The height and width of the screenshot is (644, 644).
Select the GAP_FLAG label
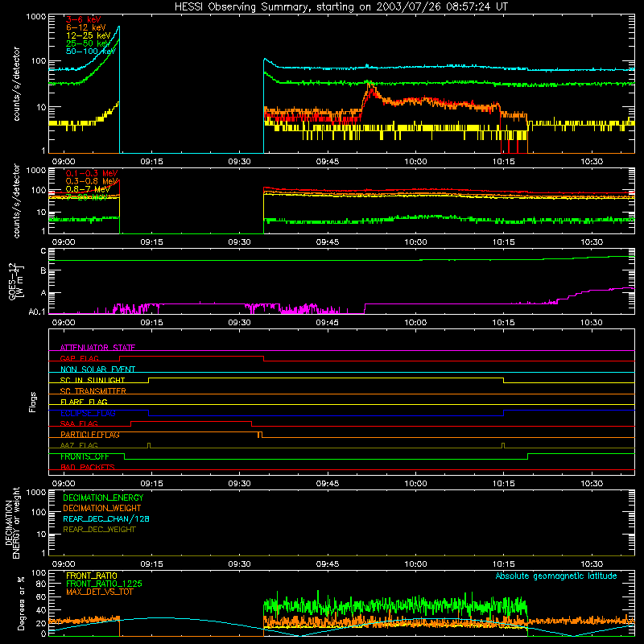tap(79, 358)
